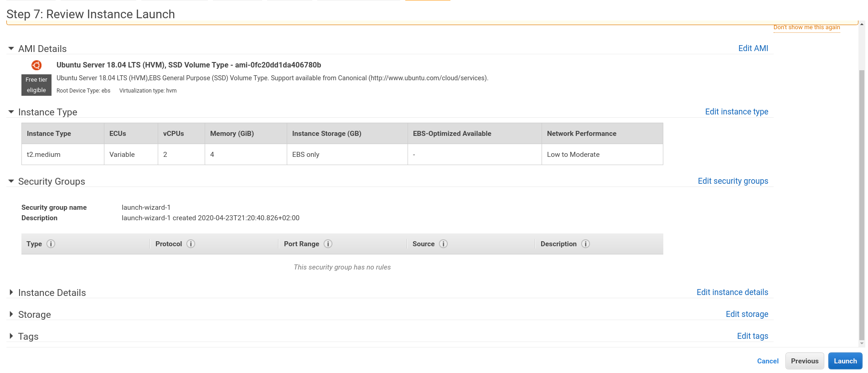Click the EBS-Optimized Available header
This screenshot has height=373, width=868.
[475, 134]
